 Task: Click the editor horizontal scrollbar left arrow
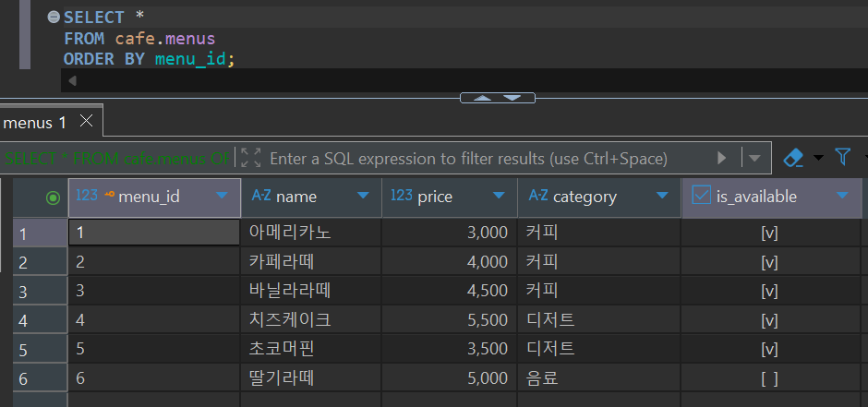[x=72, y=81]
